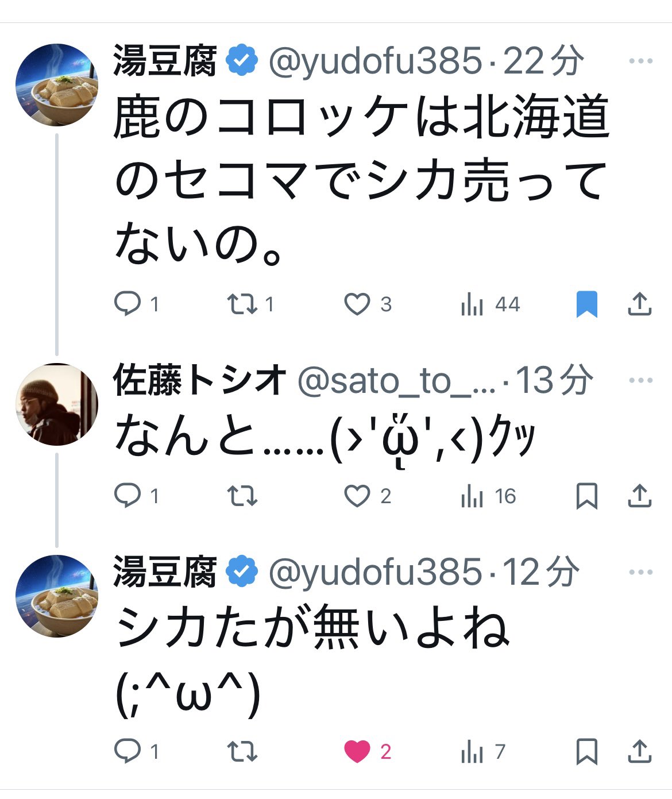Bookmark 佐藤トシオ's reply
Screen dimensions: 672x799
pyautogui.click(x=586, y=496)
